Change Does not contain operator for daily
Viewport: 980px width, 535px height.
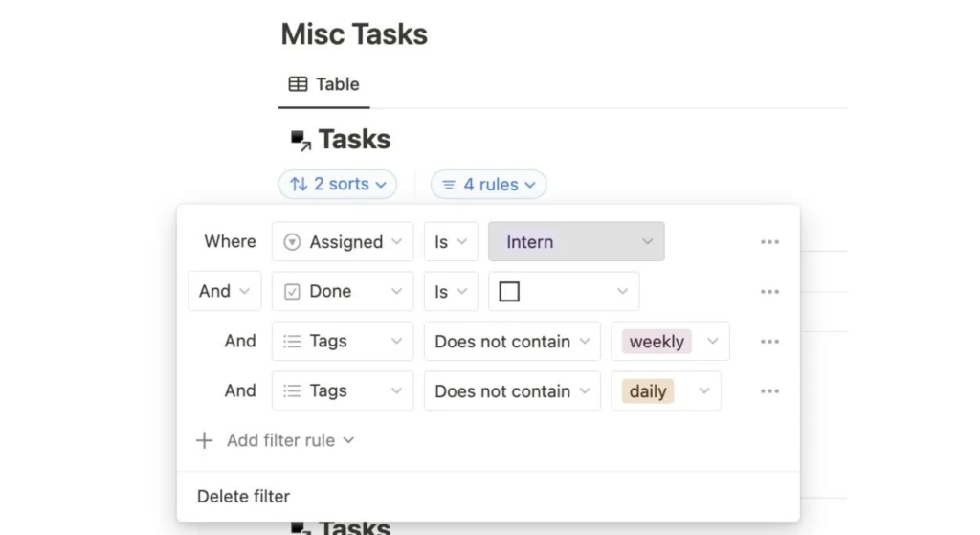coord(513,391)
